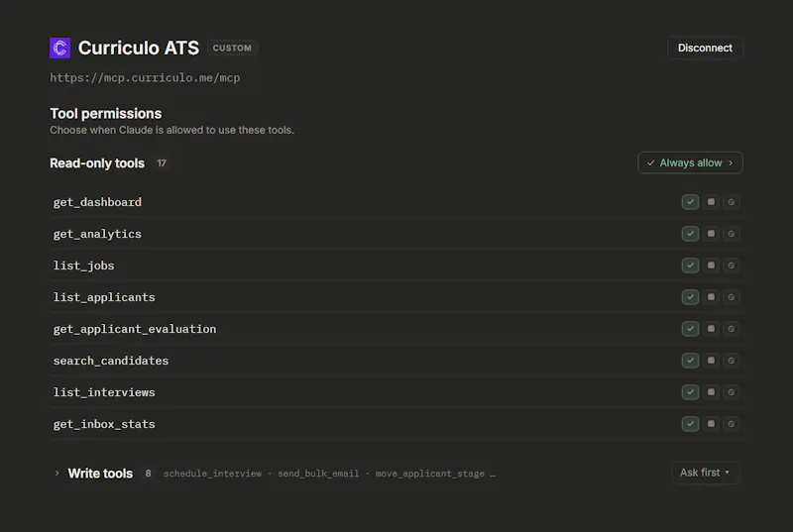The image size is (793, 532).
Task: Click the Write tools heading
Action: click(x=100, y=474)
